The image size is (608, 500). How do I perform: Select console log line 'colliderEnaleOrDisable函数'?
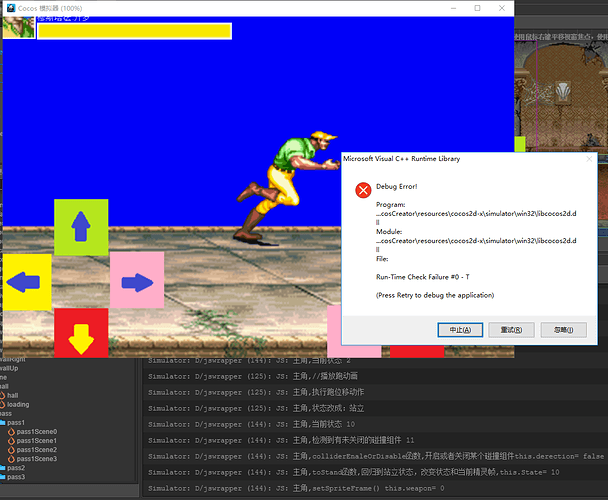375,456
